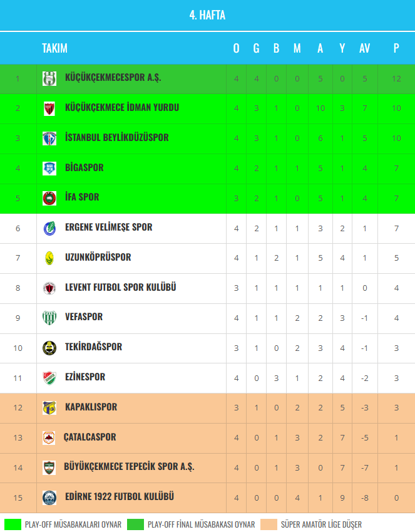Click the bright green play-off legend swatch
Viewport: 415px width, 532px height.
pyautogui.click(x=13, y=524)
